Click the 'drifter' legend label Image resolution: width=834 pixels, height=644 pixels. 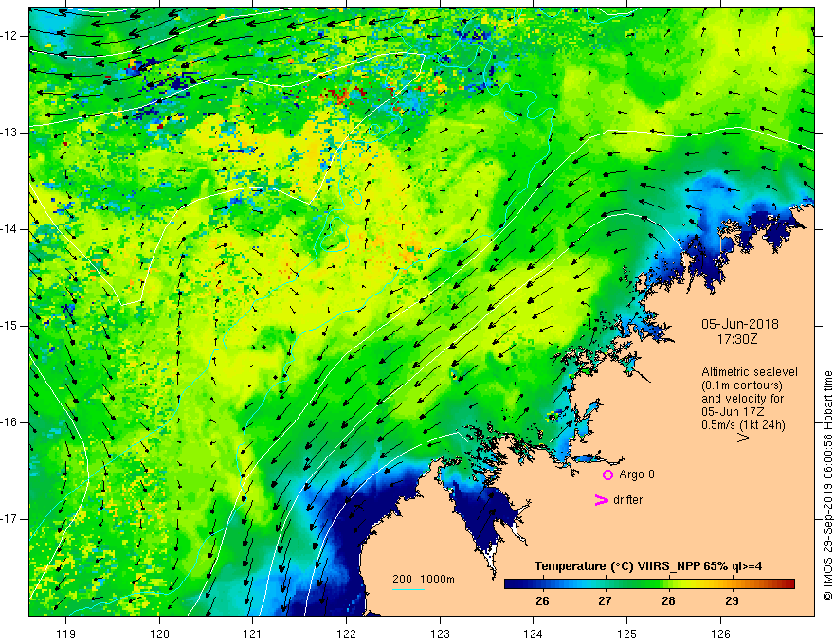627,500
